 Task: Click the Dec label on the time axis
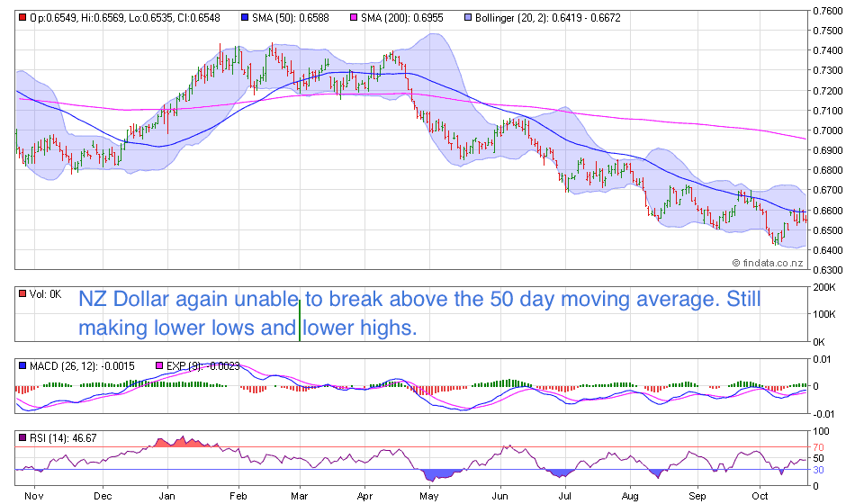tap(103, 496)
